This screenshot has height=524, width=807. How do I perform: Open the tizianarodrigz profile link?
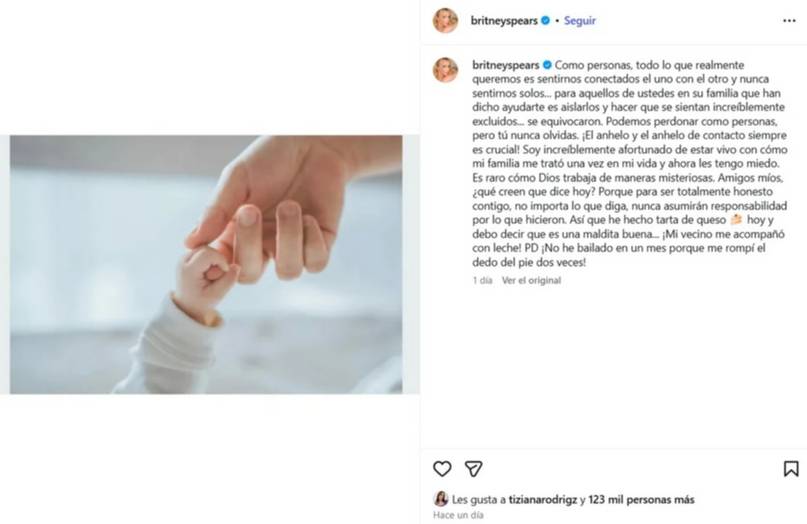pos(542,499)
